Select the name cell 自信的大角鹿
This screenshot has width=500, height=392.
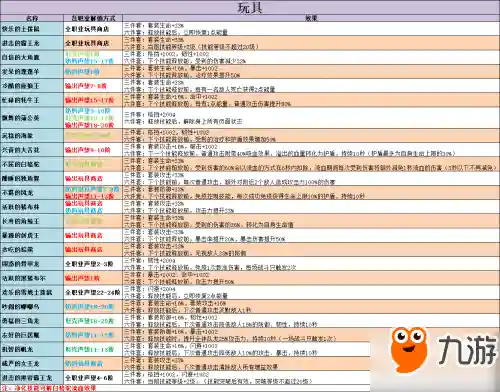pyautogui.click(x=32, y=58)
